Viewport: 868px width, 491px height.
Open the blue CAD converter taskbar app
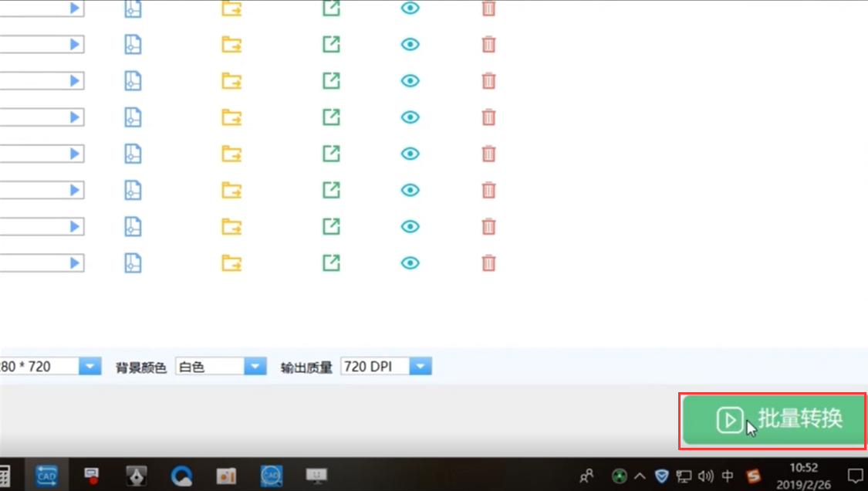46,476
